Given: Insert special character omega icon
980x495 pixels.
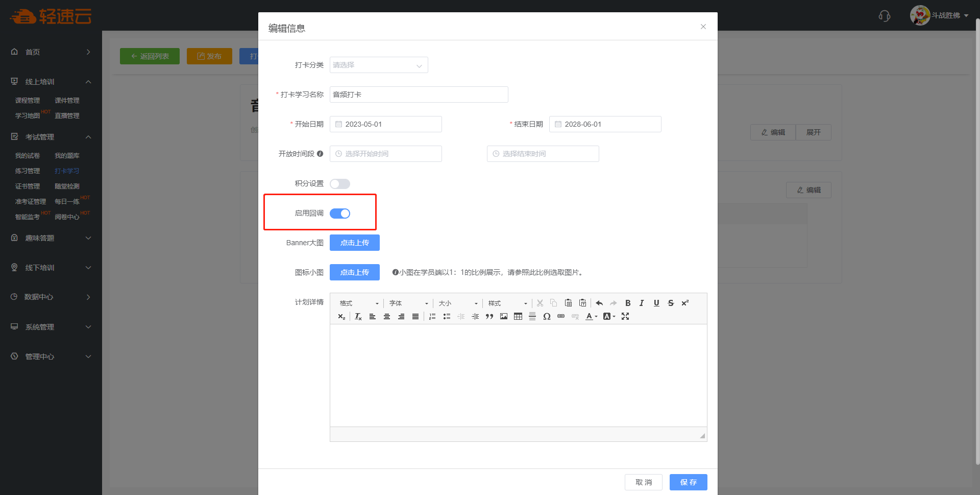Looking at the screenshot, I should click(x=547, y=317).
